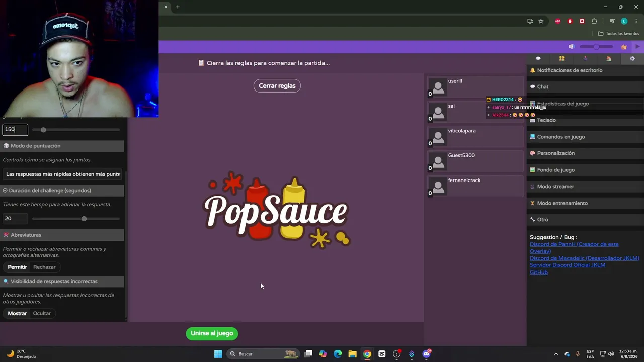This screenshot has width=644, height=362.
Task: Show hidden system tray icons
Action: 556,354
